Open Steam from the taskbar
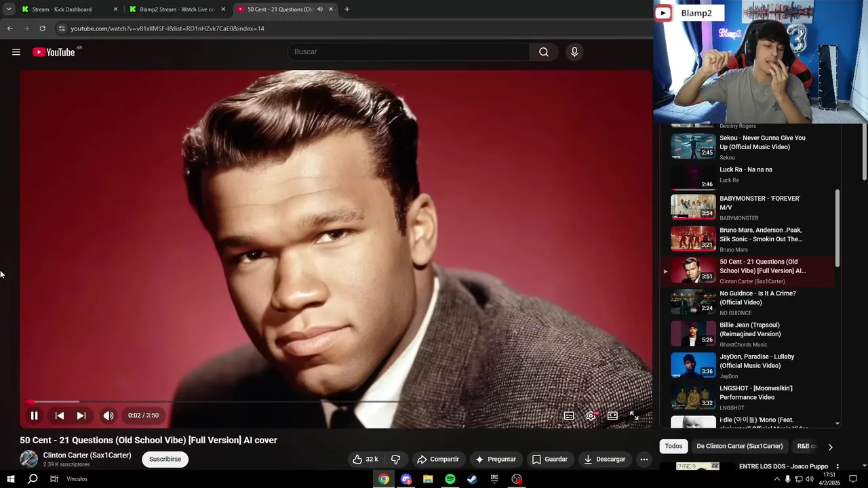Image resolution: width=868 pixels, height=488 pixels. [472, 479]
